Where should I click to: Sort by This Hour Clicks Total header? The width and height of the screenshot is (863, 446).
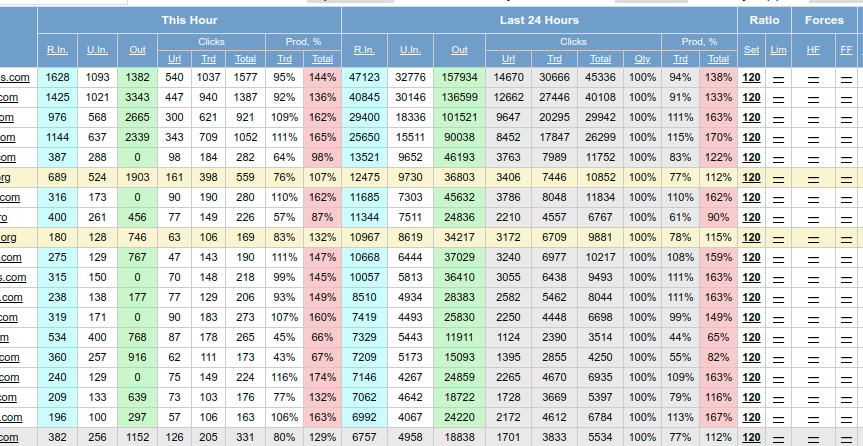(x=245, y=58)
